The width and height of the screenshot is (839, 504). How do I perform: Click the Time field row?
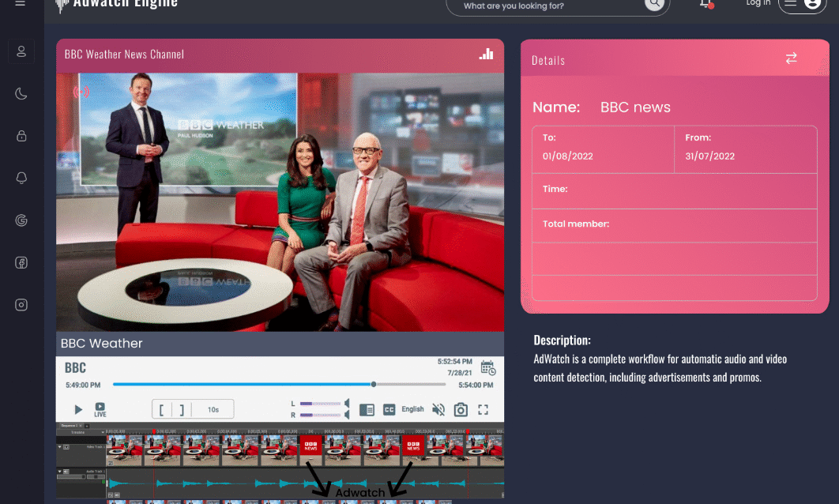click(x=674, y=191)
